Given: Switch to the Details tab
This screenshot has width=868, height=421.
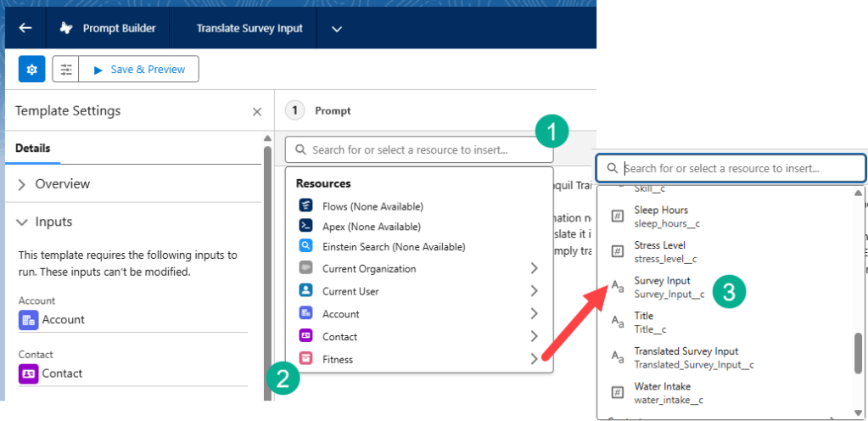Looking at the screenshot, I should pos(32,149).
